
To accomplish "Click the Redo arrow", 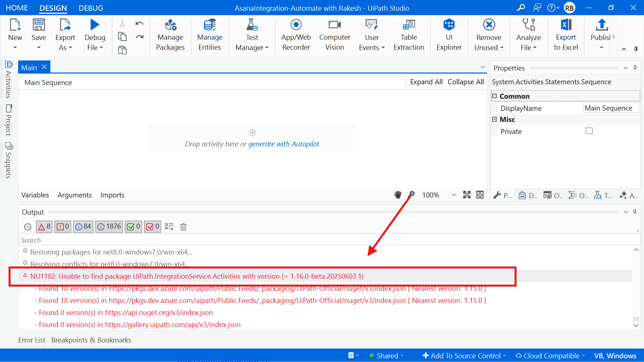I will (x=139, y=37).
